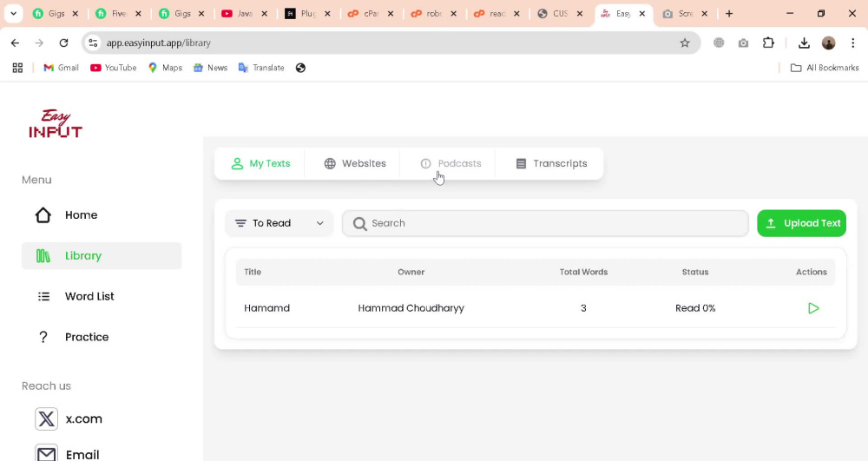
Task: Open the Translate bookmark
Action: pos(261,68)
